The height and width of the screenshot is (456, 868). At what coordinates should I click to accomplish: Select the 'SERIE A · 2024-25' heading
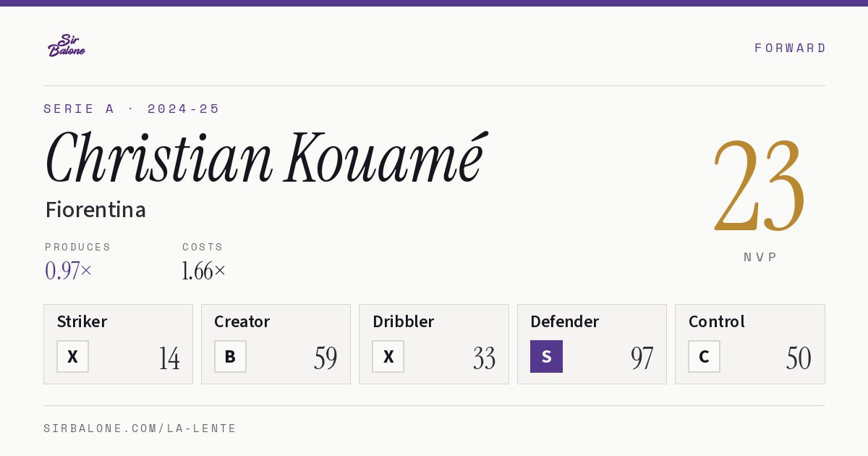click(x=132, y=109)
